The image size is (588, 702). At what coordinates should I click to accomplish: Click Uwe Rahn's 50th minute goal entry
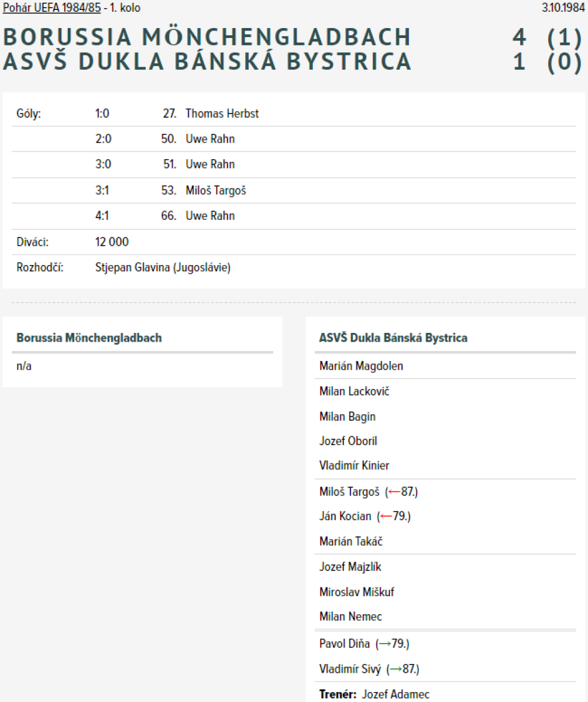[x=210, y=139]
